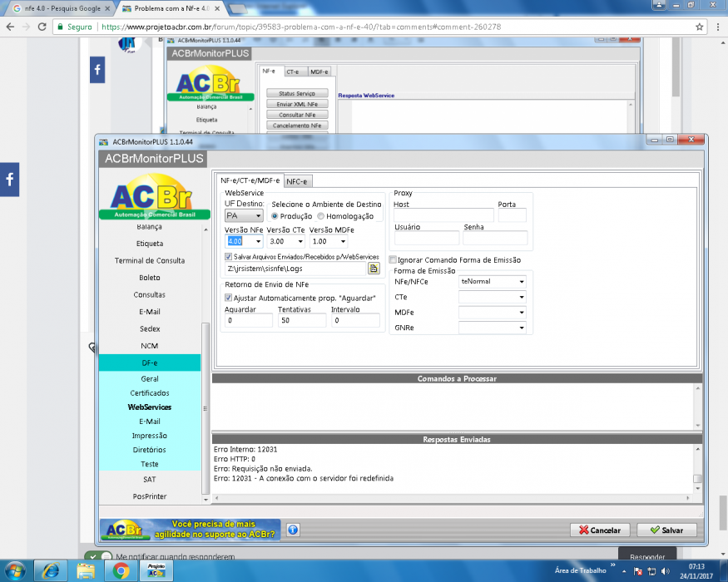728x582 pixels.
Task: Click Comandos a Processar scrollbar down arrow
Action: [698, 425]
